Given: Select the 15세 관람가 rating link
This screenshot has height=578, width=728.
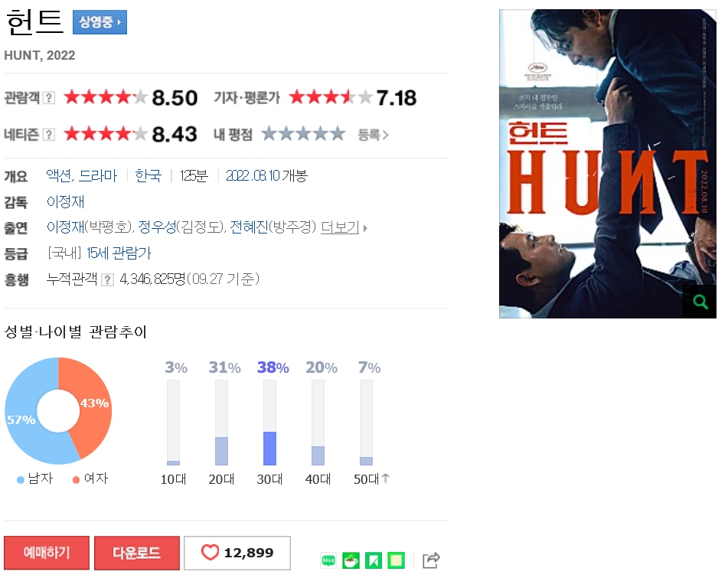Looking at the screenshot, I should point(119,253).
